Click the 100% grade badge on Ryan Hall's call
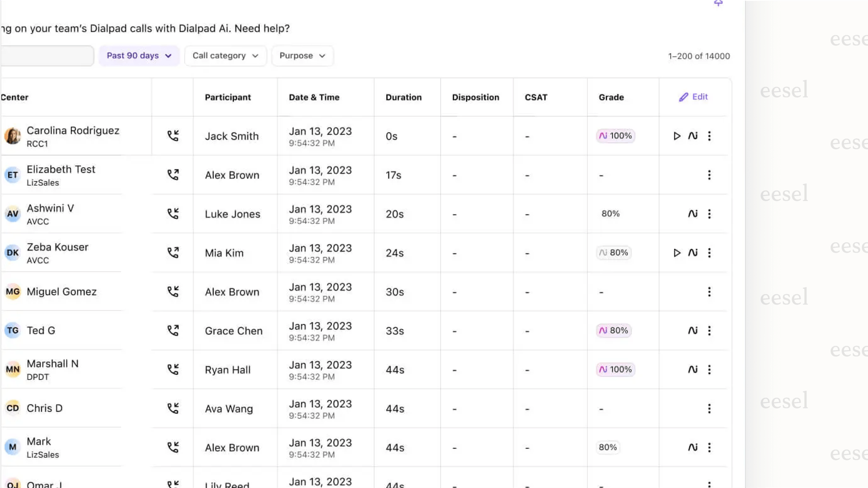Screen dimensions: 868x488 click(615, 370)
